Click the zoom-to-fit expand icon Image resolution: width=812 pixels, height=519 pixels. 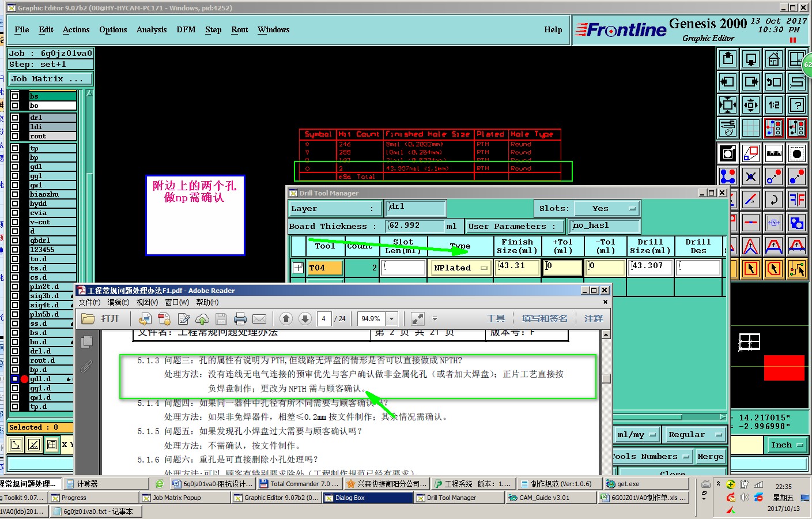(x=728, y=105)
